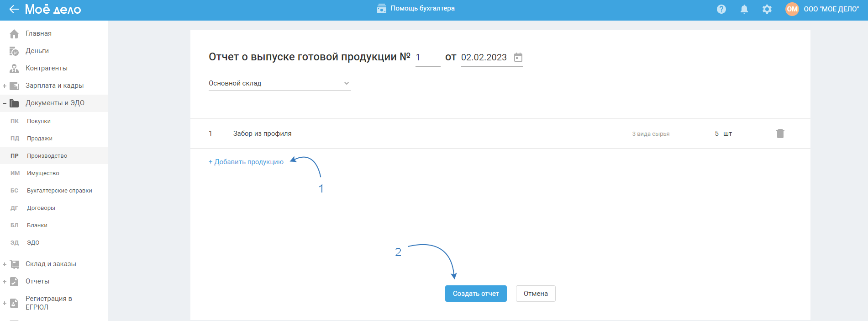Open Контрагенты section
The image size is (868, 321).
click(47, 68)
